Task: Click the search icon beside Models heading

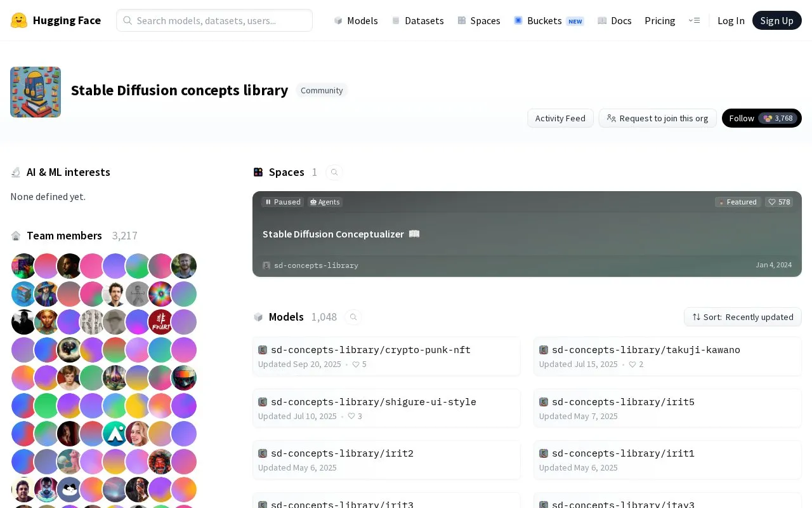Action: click(x=353, y=317)
